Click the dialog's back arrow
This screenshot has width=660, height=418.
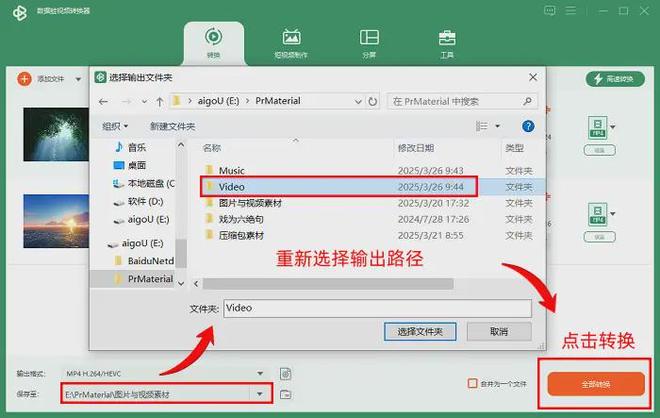tap(103, 101)
